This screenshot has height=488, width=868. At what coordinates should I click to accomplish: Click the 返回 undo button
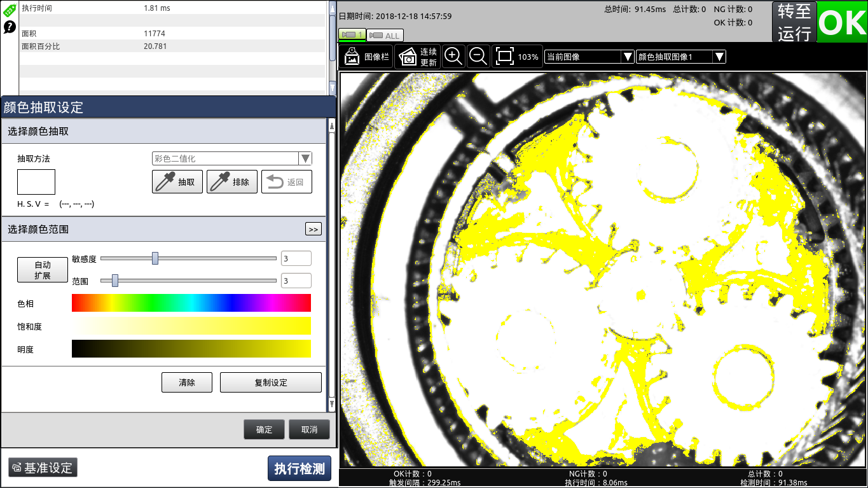287,182
